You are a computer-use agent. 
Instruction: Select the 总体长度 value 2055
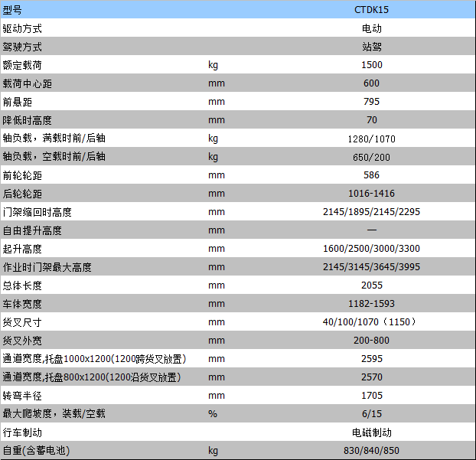coord(371,285)
